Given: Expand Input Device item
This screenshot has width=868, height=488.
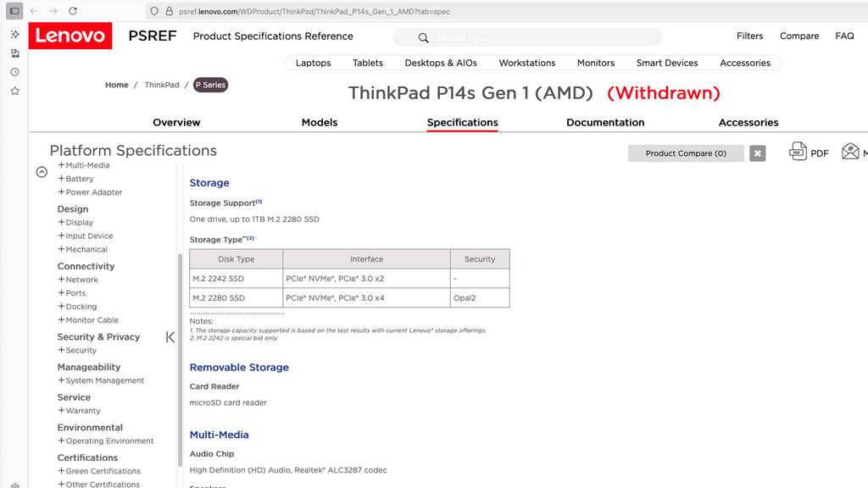Looking at the screenshot, I should (86, 236).
